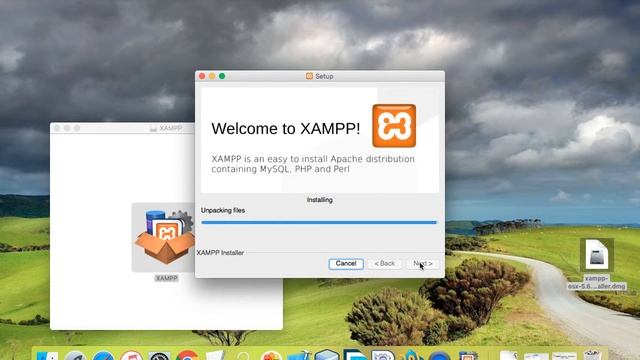The image size is (640, 360).
Task: Click the Unpacking files progress bar
Action: [x=319, y=222]
